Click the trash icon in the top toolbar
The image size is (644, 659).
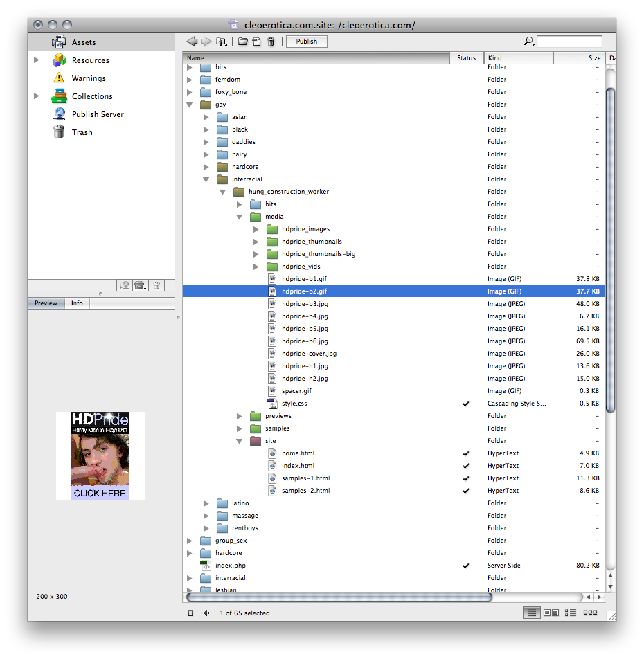coord(271,42)
